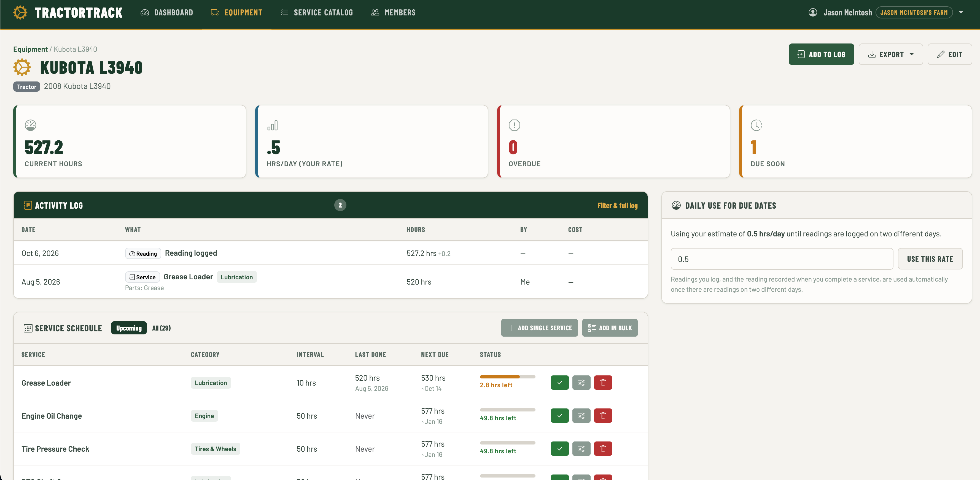
Task: Mark Tire Pressure Check as done
Action: tap(560, 449)
